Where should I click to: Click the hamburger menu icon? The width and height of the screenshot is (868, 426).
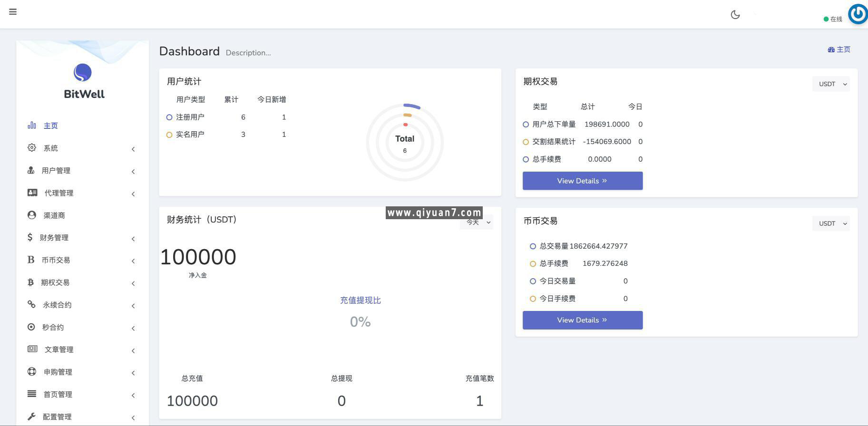(x=13, y=12)
